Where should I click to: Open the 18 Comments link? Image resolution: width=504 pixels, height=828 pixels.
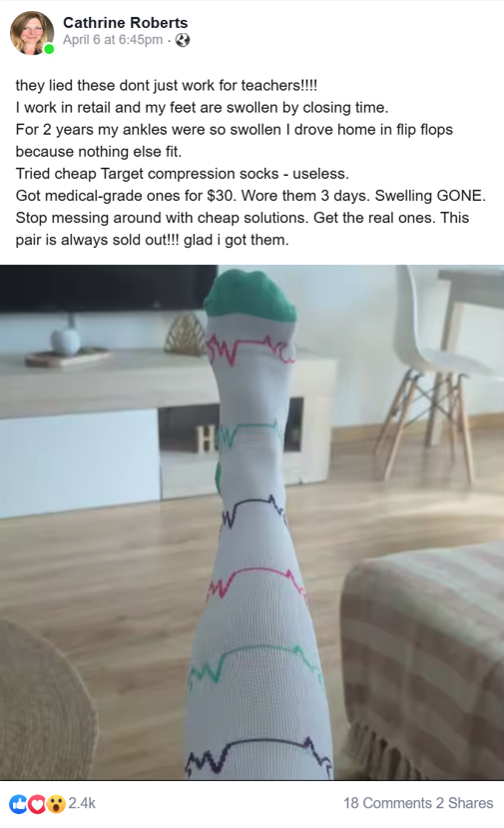coord(387,803)
